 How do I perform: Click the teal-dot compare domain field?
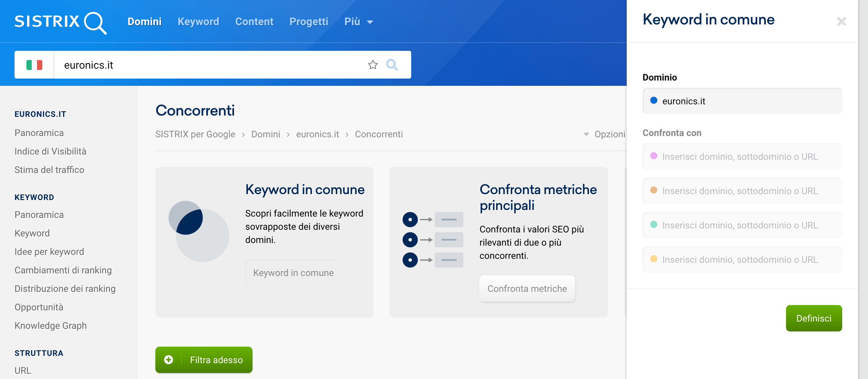point(742,225)
